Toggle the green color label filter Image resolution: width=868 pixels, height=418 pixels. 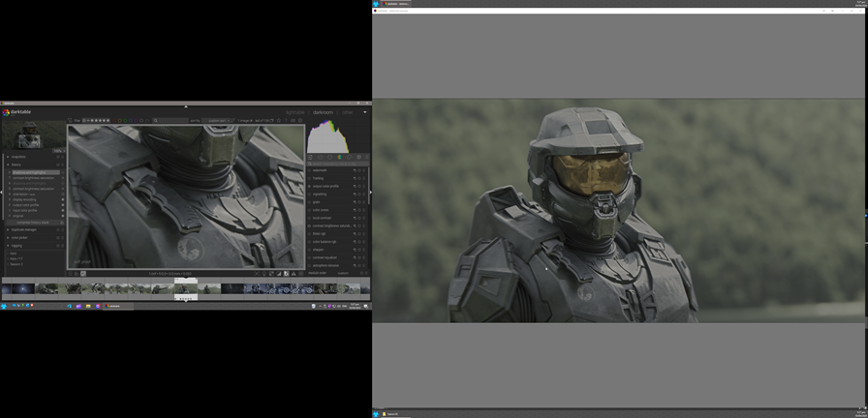coord(125,121)
